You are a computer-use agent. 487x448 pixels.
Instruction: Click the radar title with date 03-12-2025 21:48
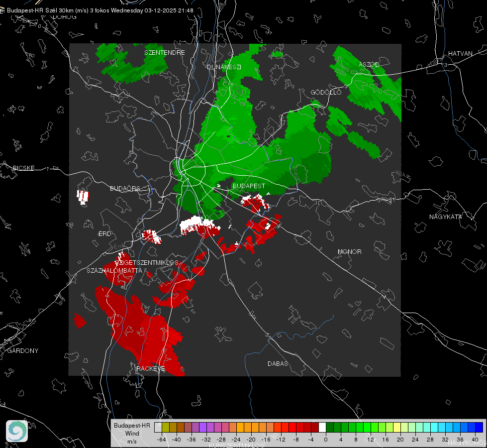[100, 10]
